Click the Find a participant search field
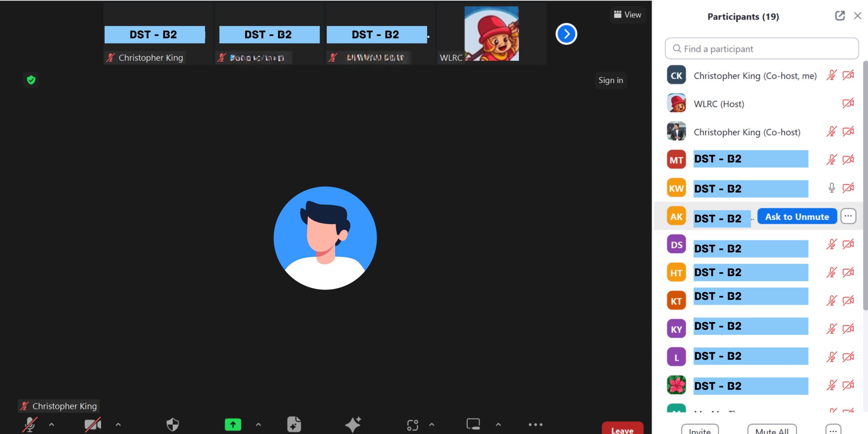The width and height of the screenshot is (868, 434). click(762, 49)
